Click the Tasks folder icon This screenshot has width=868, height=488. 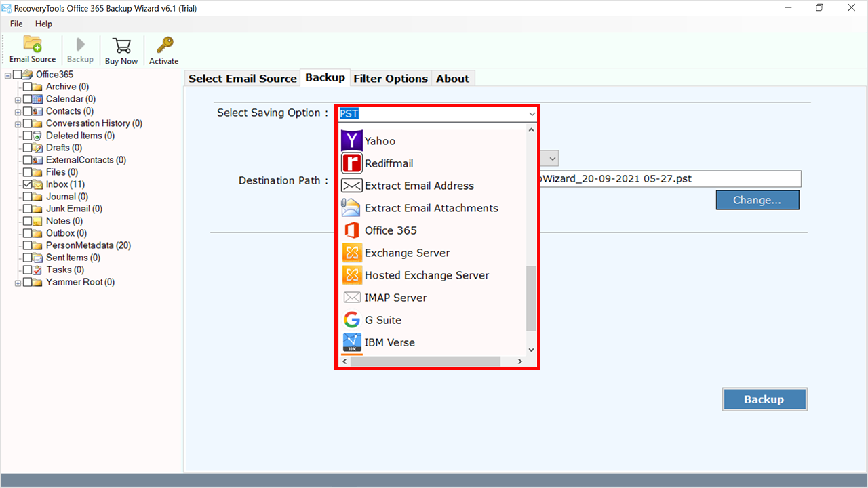[39, 270]
